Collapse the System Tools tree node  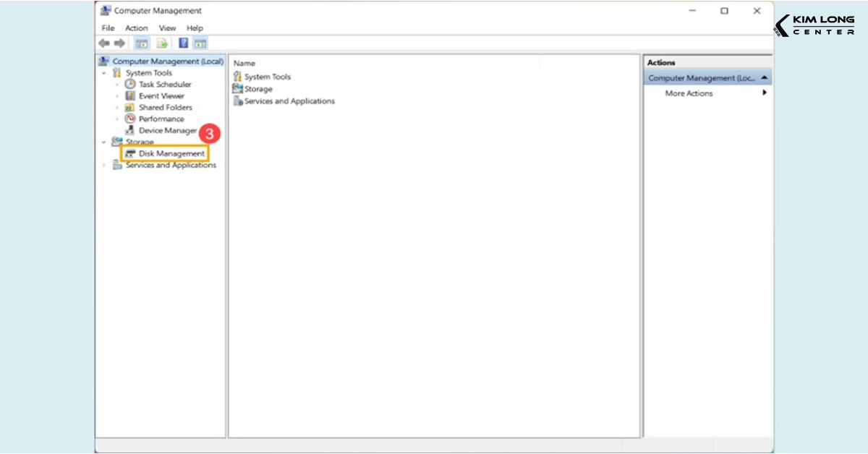coord(104,73)
